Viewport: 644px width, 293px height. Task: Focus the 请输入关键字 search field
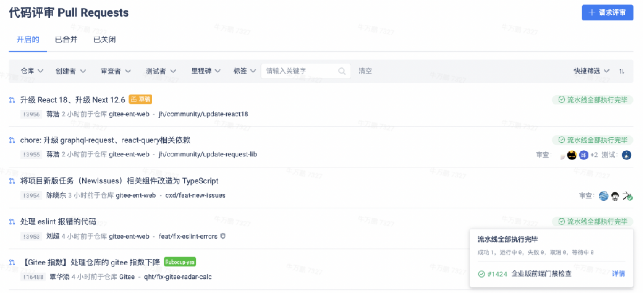pyautogui.click(x=300, y=71)
